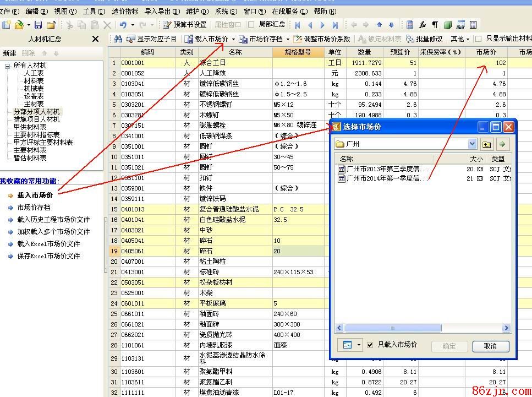Open the 造价指标 menu

(x=125, y=11)
